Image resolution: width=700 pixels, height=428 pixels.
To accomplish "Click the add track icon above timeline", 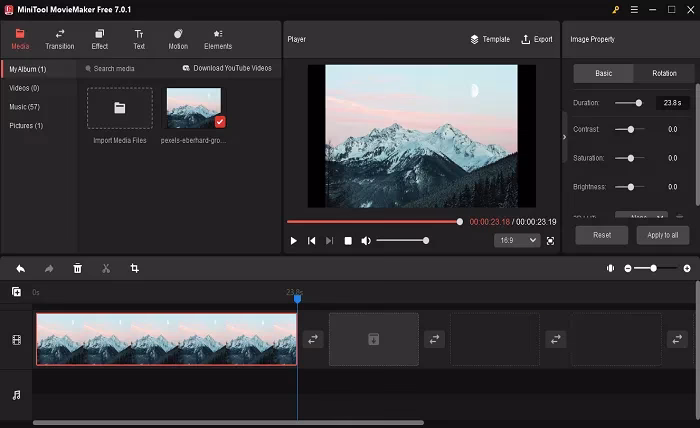I will point(16,292).
